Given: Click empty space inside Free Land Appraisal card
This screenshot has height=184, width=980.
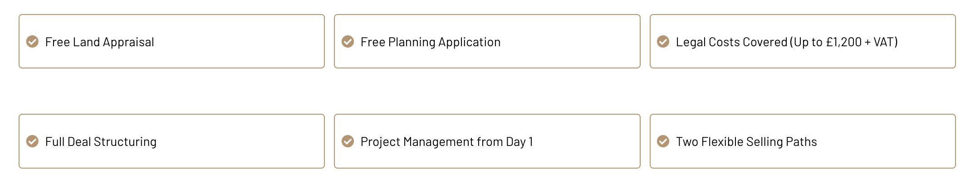Looking at the screenshot, I should click(245, 42).
